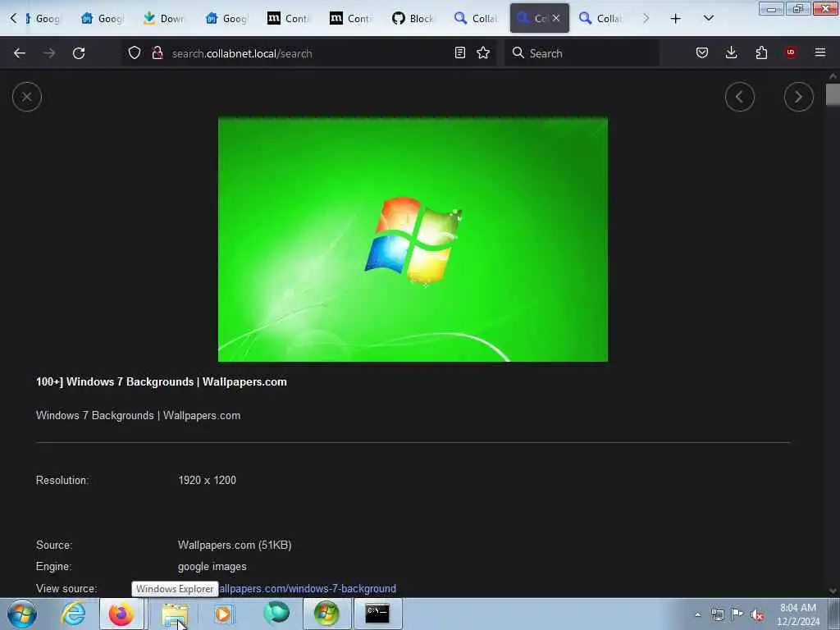Image resolution: width=840 pixels, height=630 pixels.
Task: Click the padlock site security icon
Action: click(157, 52)
